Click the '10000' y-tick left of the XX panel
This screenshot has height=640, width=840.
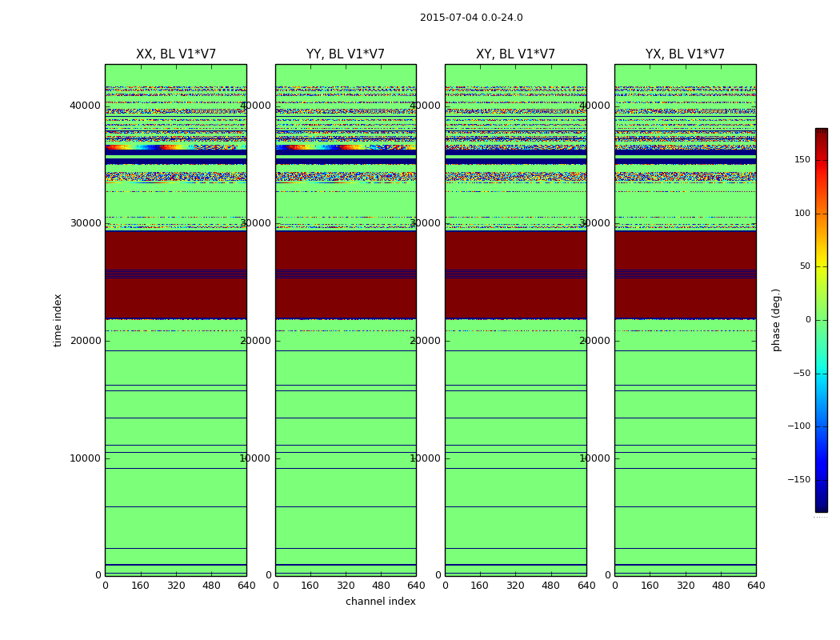[85, 458]
